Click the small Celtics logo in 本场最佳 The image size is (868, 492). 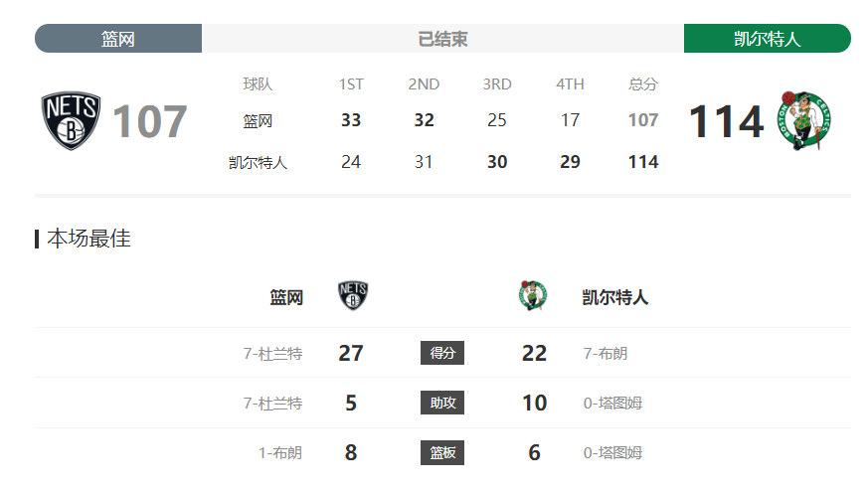[x=533, y=295]
